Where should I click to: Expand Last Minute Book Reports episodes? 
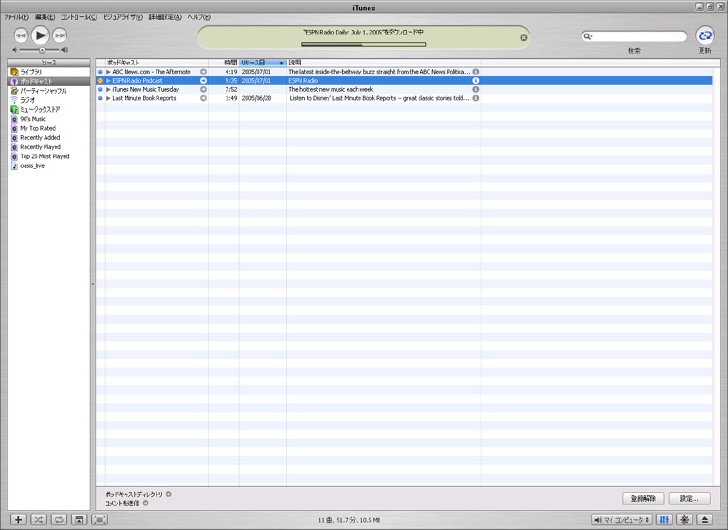(108, 98)
